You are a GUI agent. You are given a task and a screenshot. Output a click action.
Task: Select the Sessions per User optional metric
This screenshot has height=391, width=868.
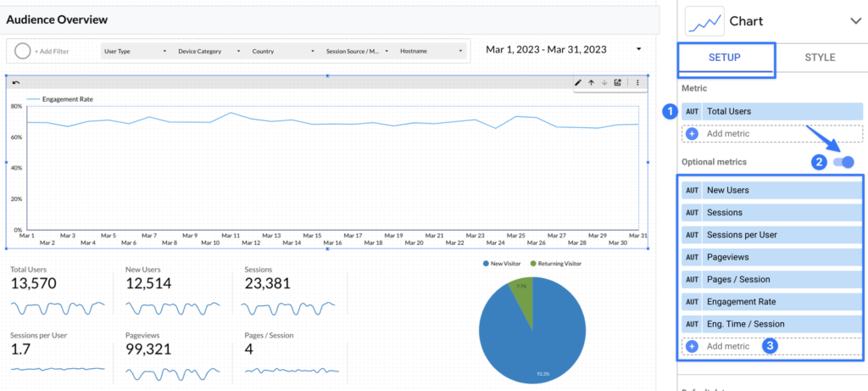772,235
